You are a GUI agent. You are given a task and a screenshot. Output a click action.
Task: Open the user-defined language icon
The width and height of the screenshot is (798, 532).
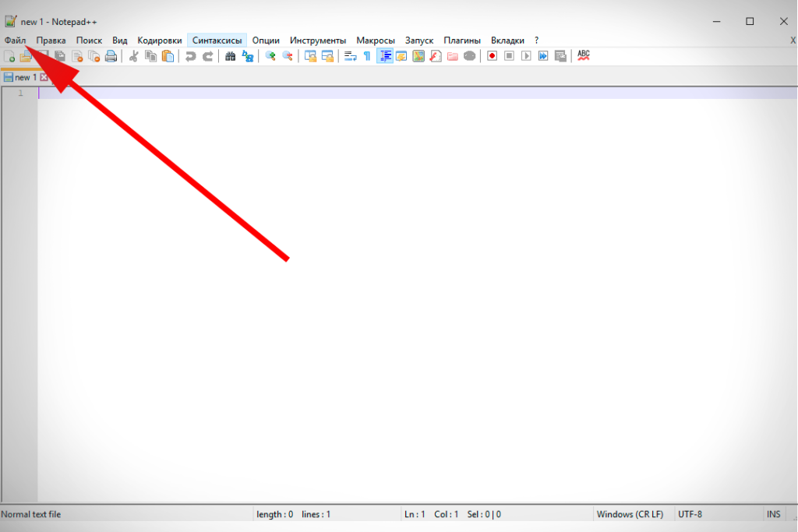(x=401, y=56)
